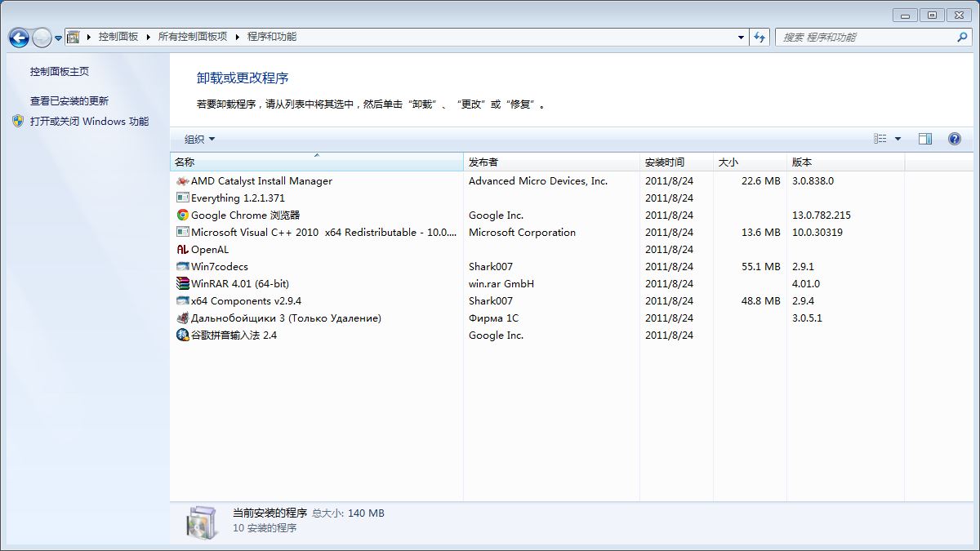
Task: Click the 谷歌拼音输入法 icon
Action: 183,335
